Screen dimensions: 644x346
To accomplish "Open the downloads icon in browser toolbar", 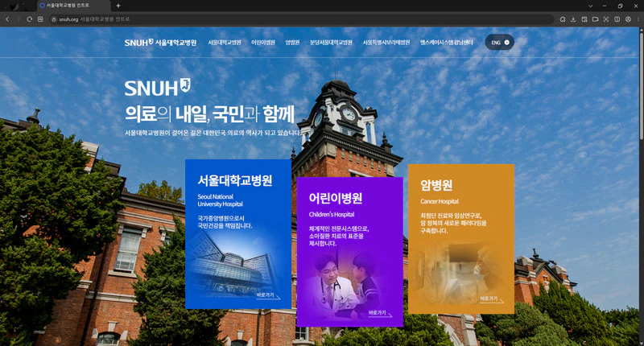I will pyautogui.click(x=573, y=19).
